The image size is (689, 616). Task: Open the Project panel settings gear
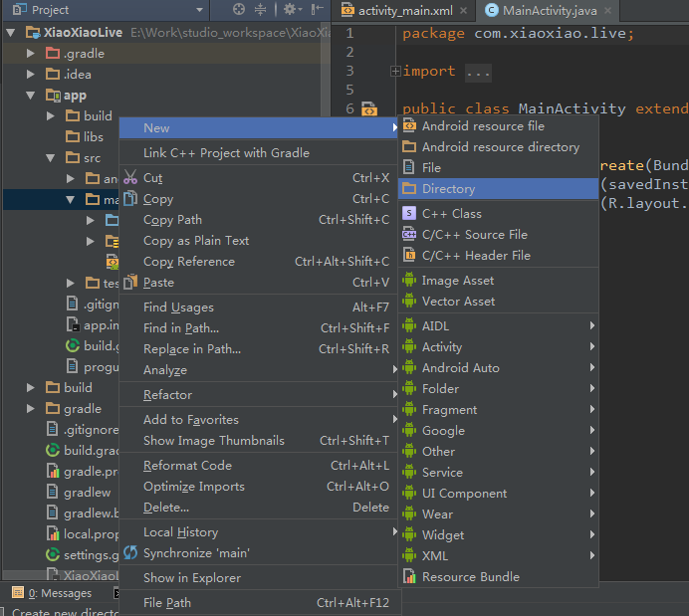tap(292, 9)
